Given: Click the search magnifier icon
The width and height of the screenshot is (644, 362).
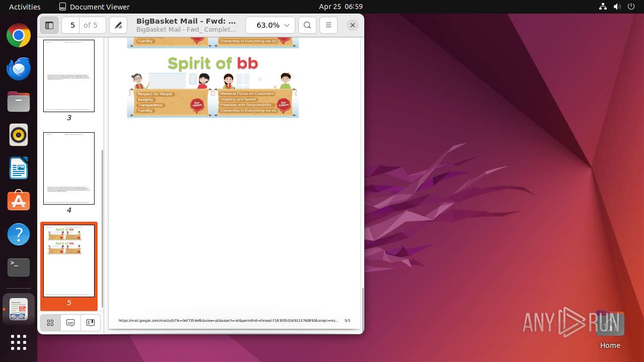Looking at the screenshot, I should [307, 25].
